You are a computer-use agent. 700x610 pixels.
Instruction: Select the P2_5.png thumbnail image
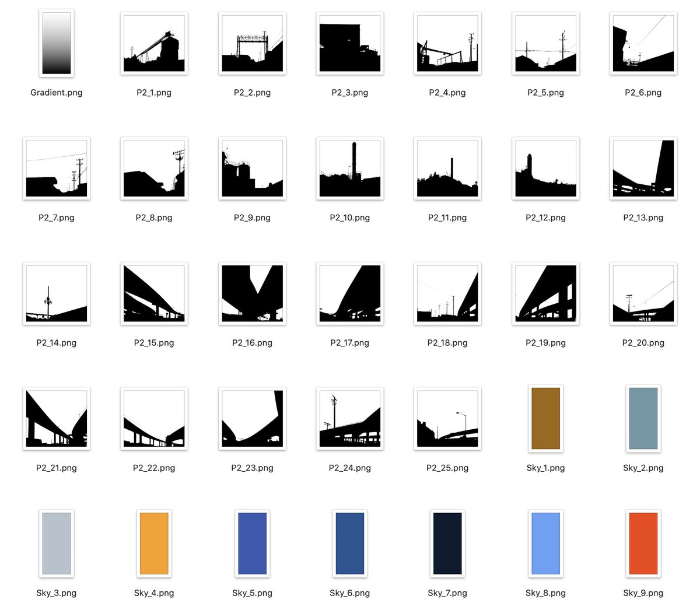545,43
